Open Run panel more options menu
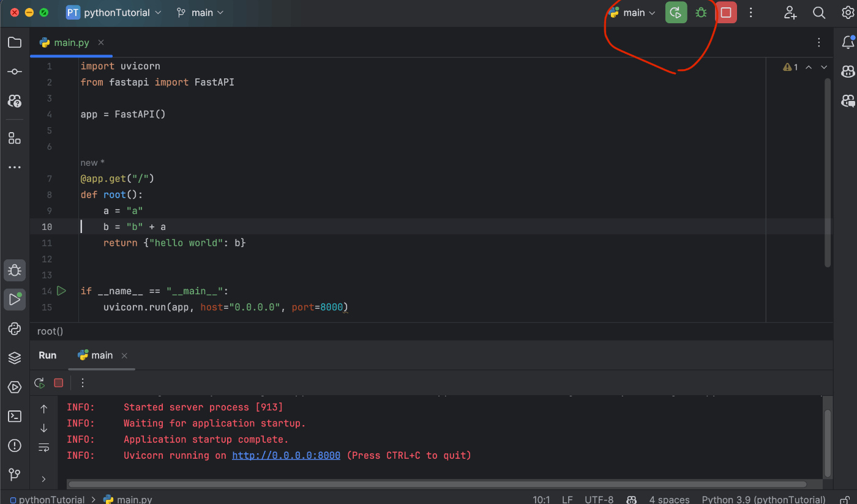The width and height of the screenshot is (857, 504). tap(83, 383)
